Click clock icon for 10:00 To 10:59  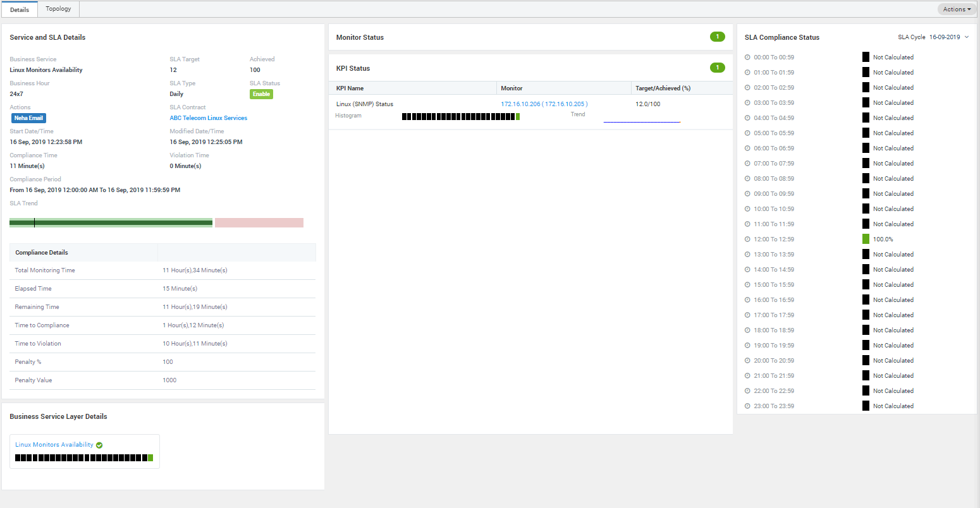pos(747,209)
